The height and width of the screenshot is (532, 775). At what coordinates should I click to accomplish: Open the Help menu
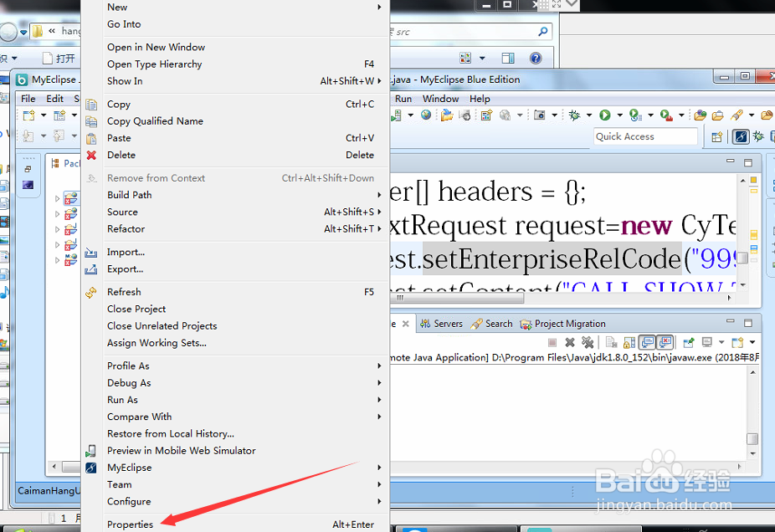[480, 99]
